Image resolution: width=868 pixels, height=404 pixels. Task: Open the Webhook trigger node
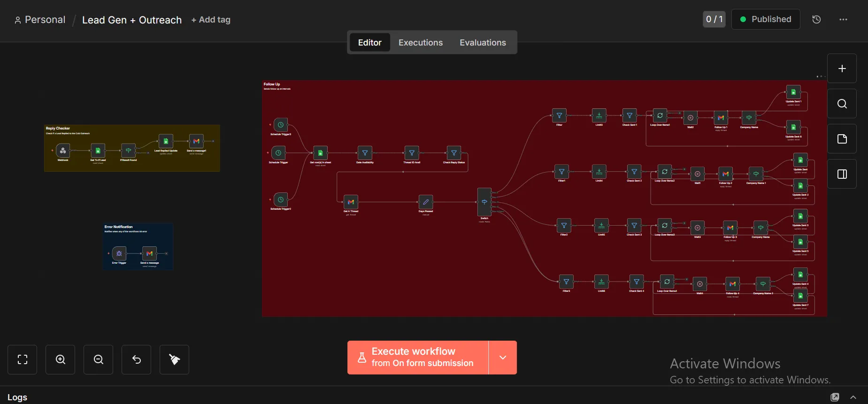[63, 151]
